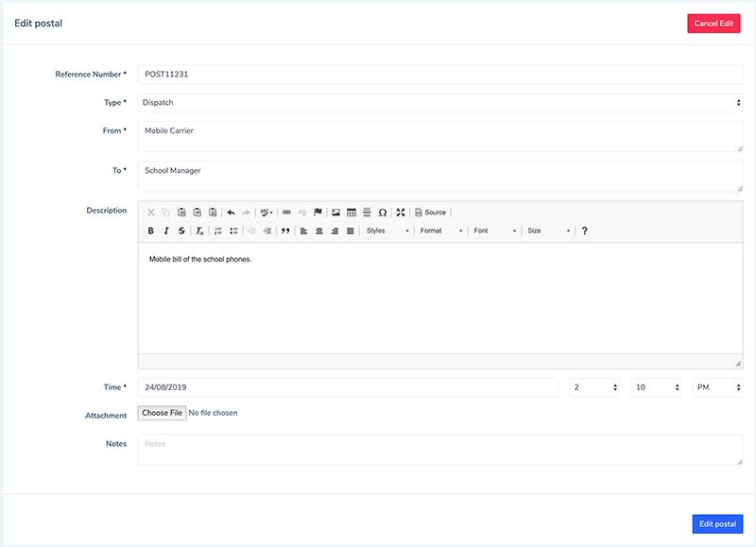Open the Font dropdown
This screenshot has height=547, width=756.
point(494,231)
